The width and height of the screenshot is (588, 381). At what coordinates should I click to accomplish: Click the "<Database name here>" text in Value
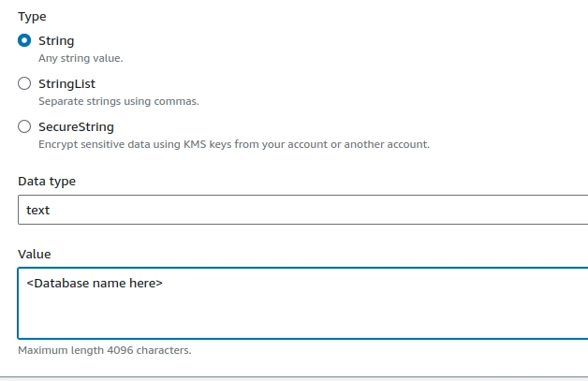tap(95, 283)
